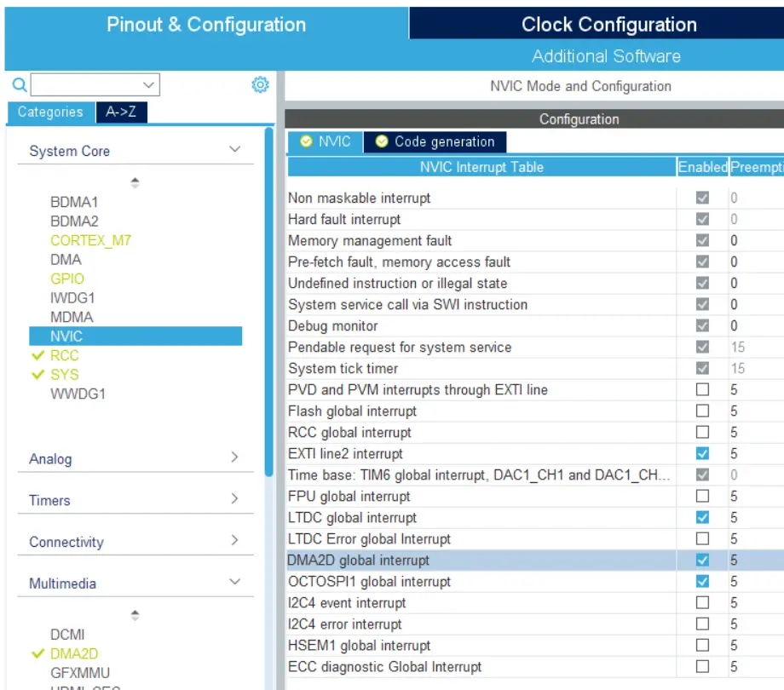Enable the LTDC Error global Interrupt checkbox

click(702, 539)
